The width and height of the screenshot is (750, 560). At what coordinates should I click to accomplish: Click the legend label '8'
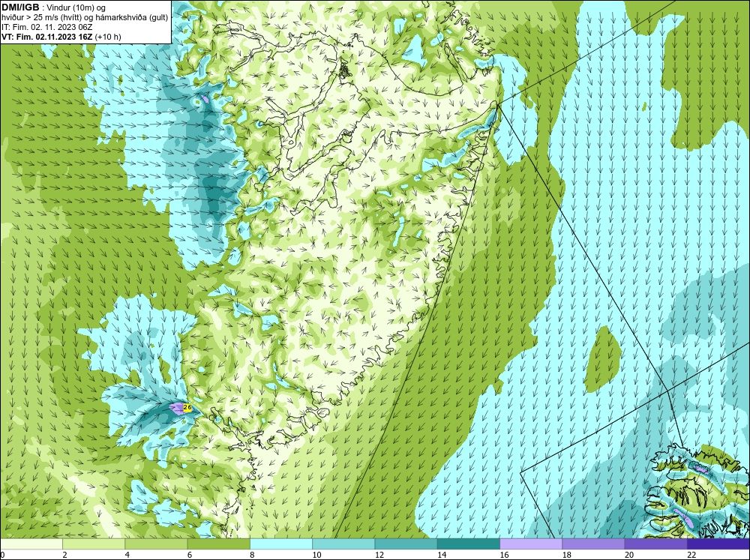click(252, 555)
